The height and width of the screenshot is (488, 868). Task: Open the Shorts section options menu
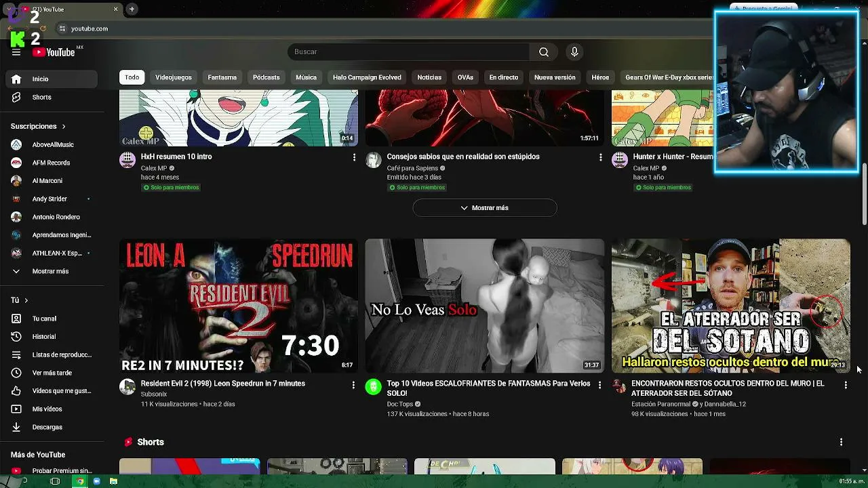click(841, 442)
